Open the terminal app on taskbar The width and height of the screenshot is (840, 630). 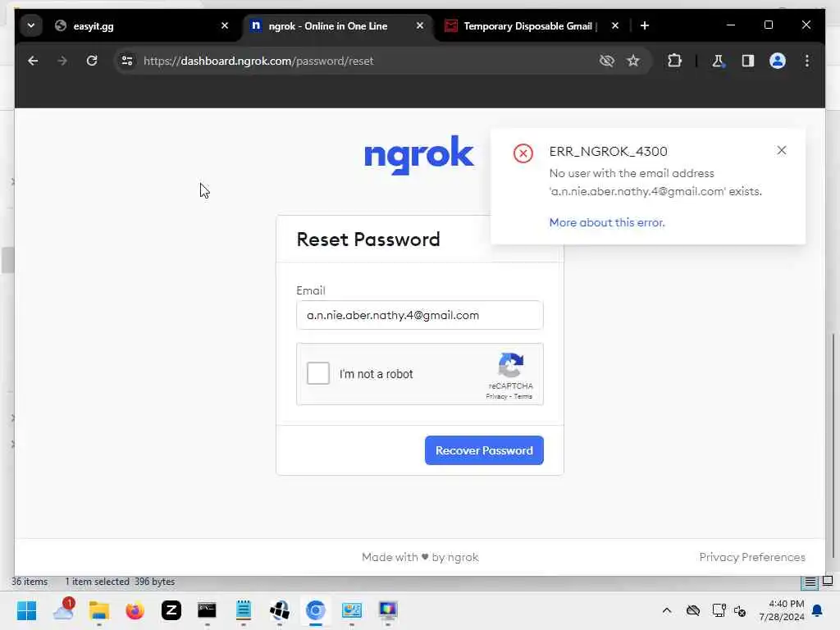(x=207, y=610)
